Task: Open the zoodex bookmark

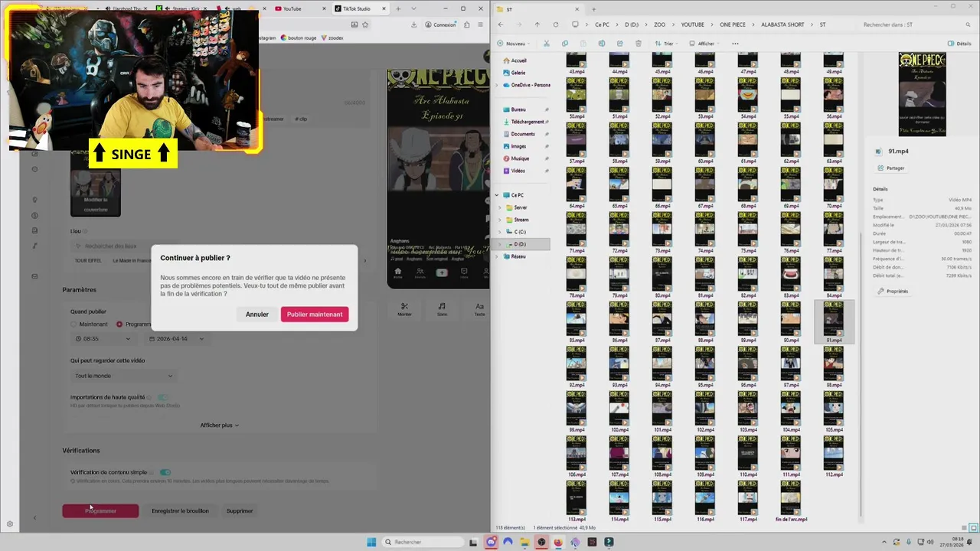Action: [332, 37]
